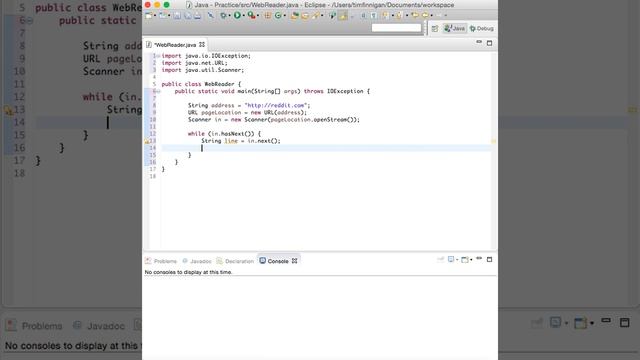The width and height of the screenshot is (640, 360).
Task: Minimize the editor area
Action: pyautogui.click(x=479, y=42)
